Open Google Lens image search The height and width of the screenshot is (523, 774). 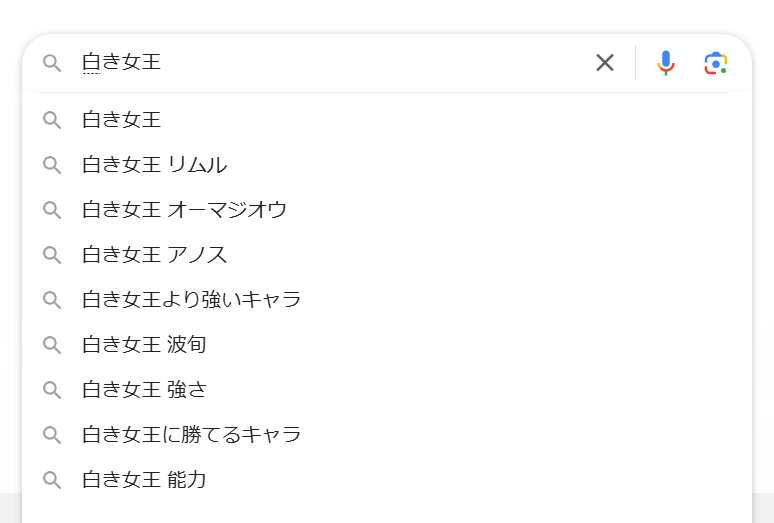tap(715, 63)
